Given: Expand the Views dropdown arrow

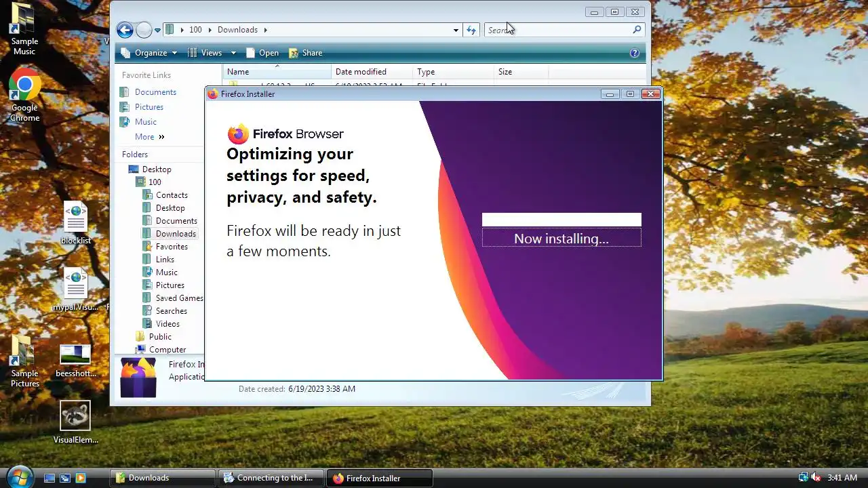Looking at the screenshot, I should coord(233,53).
